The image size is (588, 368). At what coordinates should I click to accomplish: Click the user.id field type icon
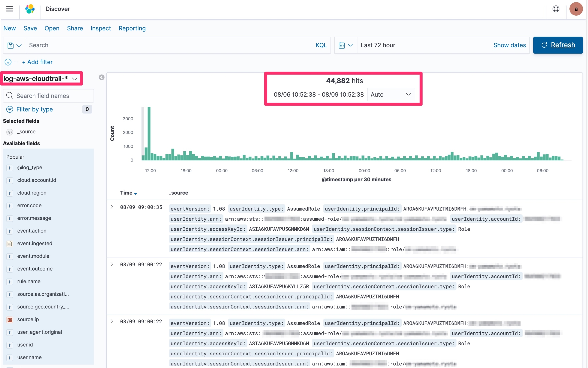click(x=10, y=345)
